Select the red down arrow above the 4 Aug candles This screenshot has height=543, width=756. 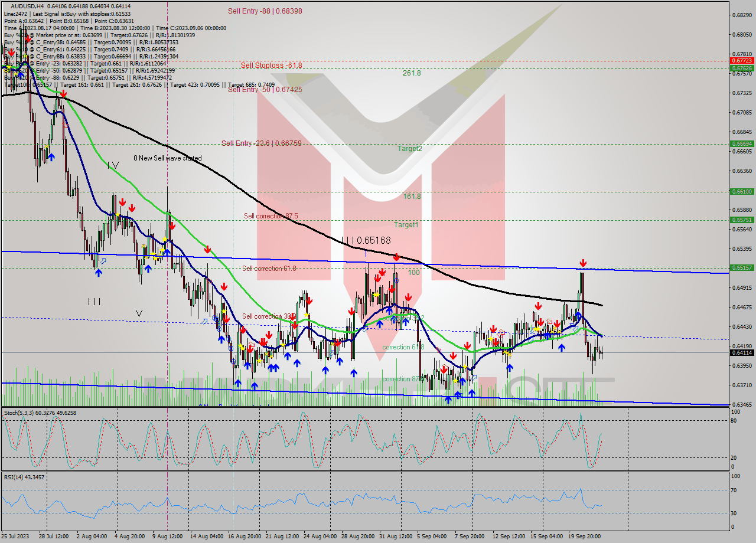122,202
